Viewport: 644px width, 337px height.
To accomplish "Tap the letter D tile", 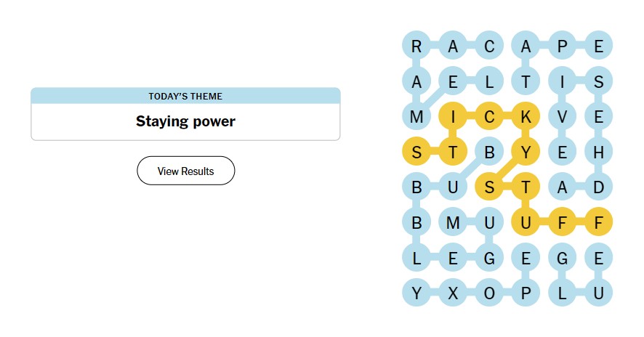I will (598, 187).
